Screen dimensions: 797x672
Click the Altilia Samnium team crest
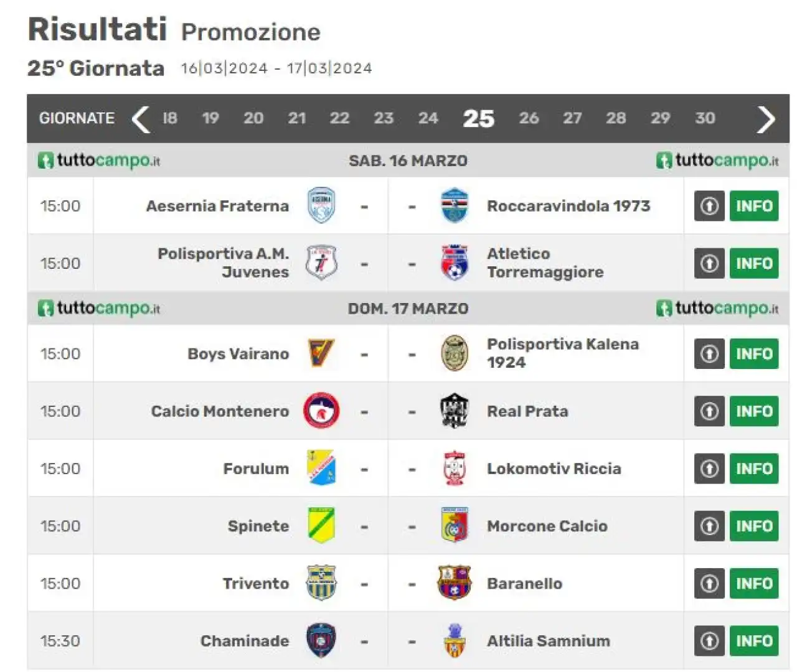click(x=455, y=640)
